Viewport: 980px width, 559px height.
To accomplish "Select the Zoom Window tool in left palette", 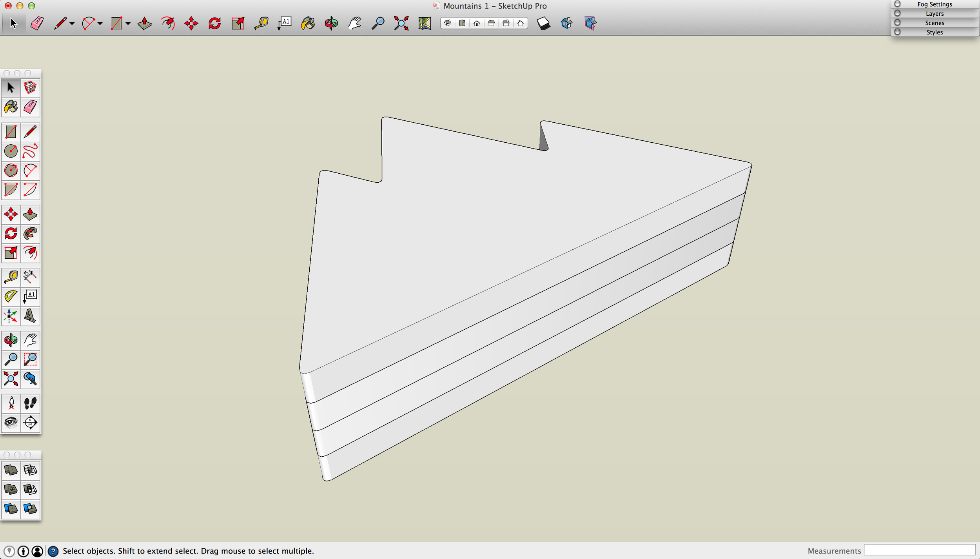I will click(30, 359).
